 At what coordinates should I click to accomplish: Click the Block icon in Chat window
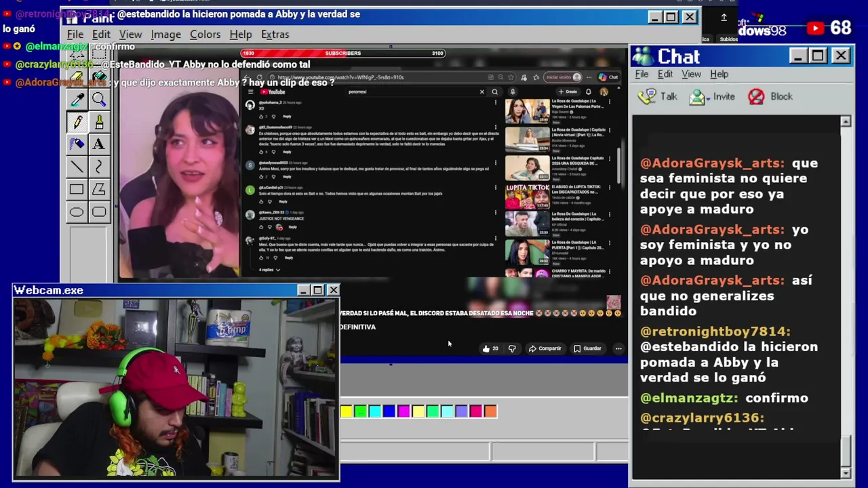tap(756, 97)
